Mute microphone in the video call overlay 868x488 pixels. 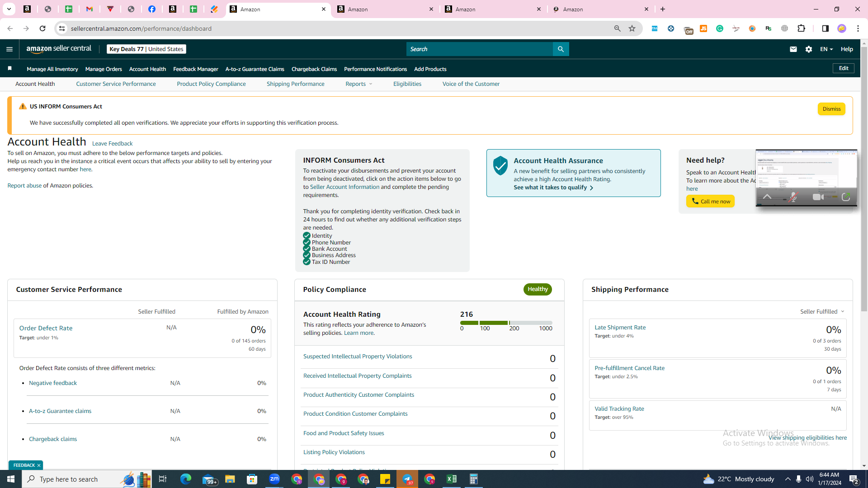click(793, 197)
